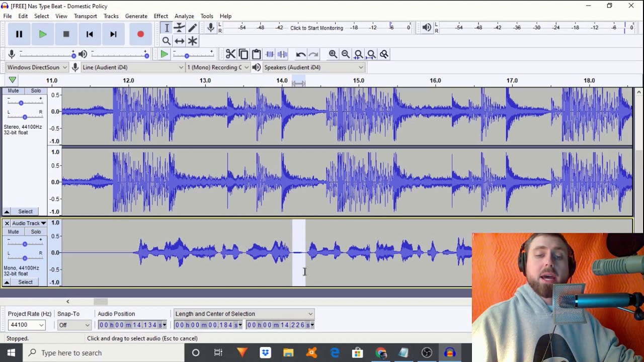This screenshot has width=644, height=362.
Task: Click the Undo arrow icon
Action: pos(300,54)
